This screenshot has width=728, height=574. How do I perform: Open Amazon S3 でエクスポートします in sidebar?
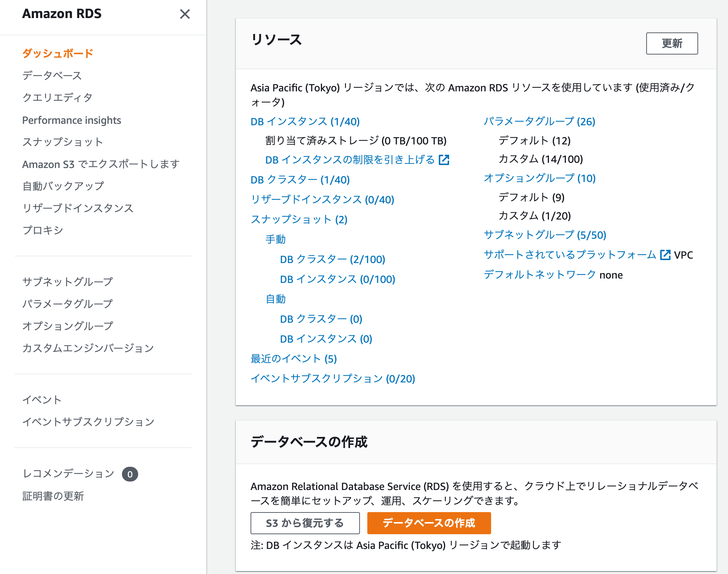pos(101,164)
